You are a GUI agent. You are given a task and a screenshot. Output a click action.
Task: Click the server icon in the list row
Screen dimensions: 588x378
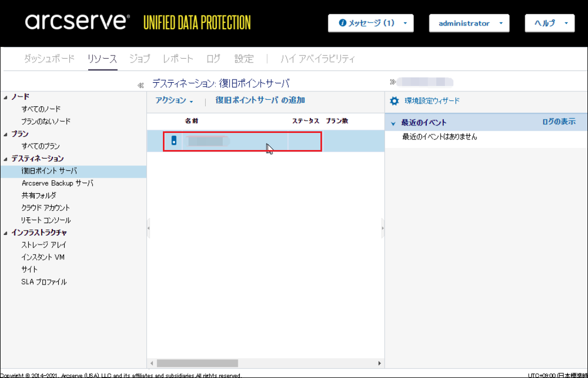pos(174,140)
